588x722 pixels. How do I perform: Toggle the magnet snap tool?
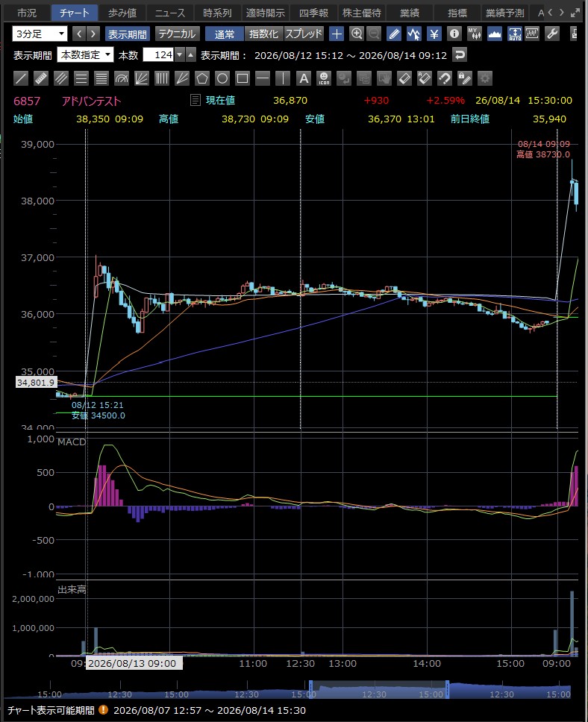(x=445, y=78)
